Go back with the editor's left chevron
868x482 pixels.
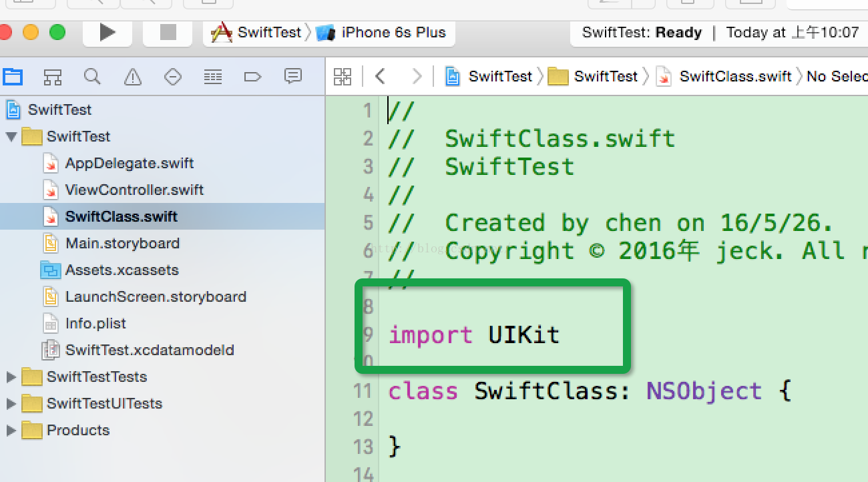click(x=381, y=77)
